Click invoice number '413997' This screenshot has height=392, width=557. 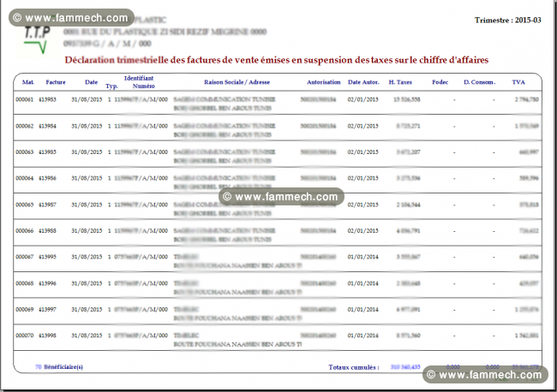click(x=48, y=310)
